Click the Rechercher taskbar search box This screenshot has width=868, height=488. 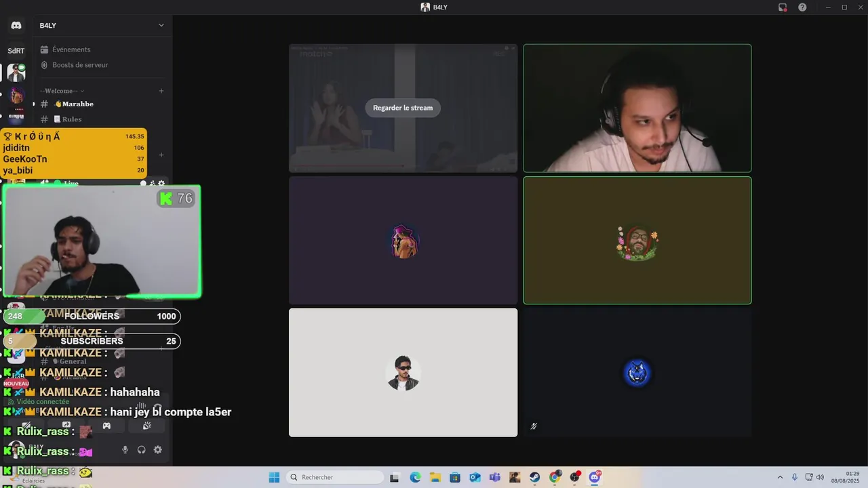point(336,477)
